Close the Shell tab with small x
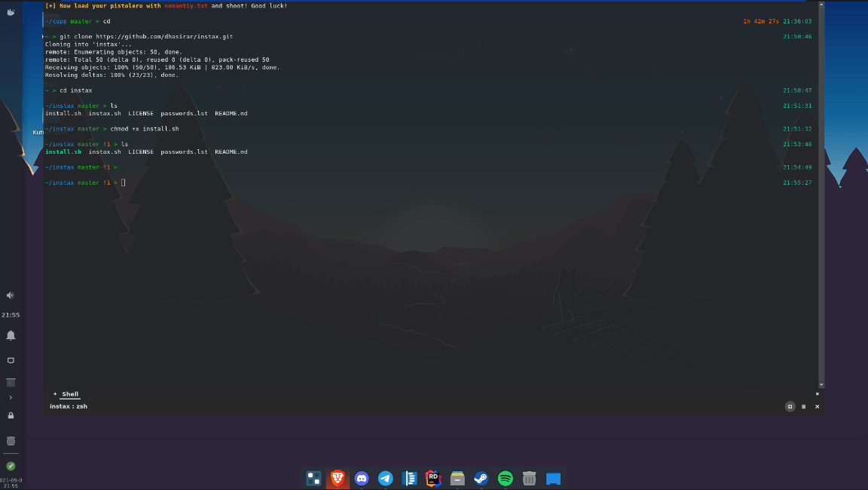The width and height of the screenshot is (868, 490). (817, 394)
